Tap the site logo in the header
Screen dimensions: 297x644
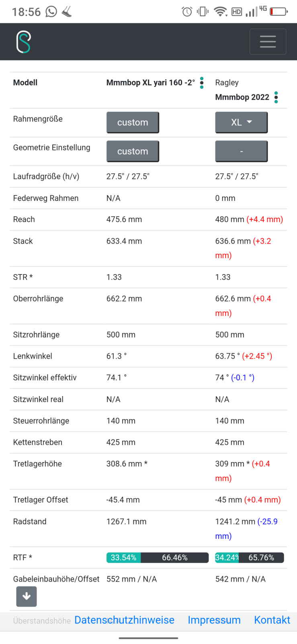(24, 42)
